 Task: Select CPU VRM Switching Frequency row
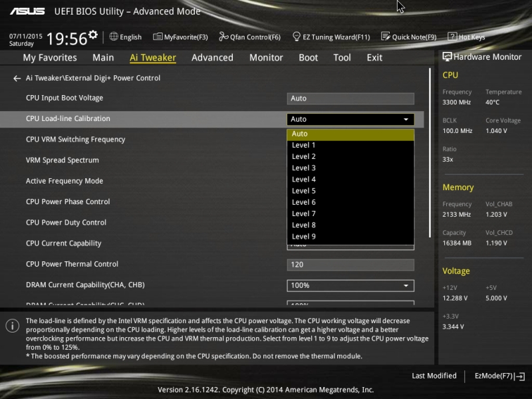coord(75,140)
